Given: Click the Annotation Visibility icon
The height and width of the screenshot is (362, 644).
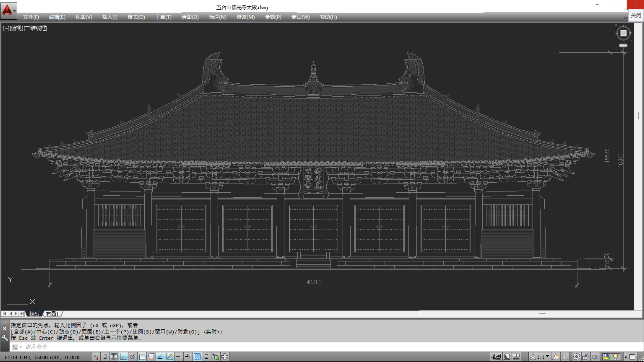Looking at the screenshot, I should [x=556, y=356].
